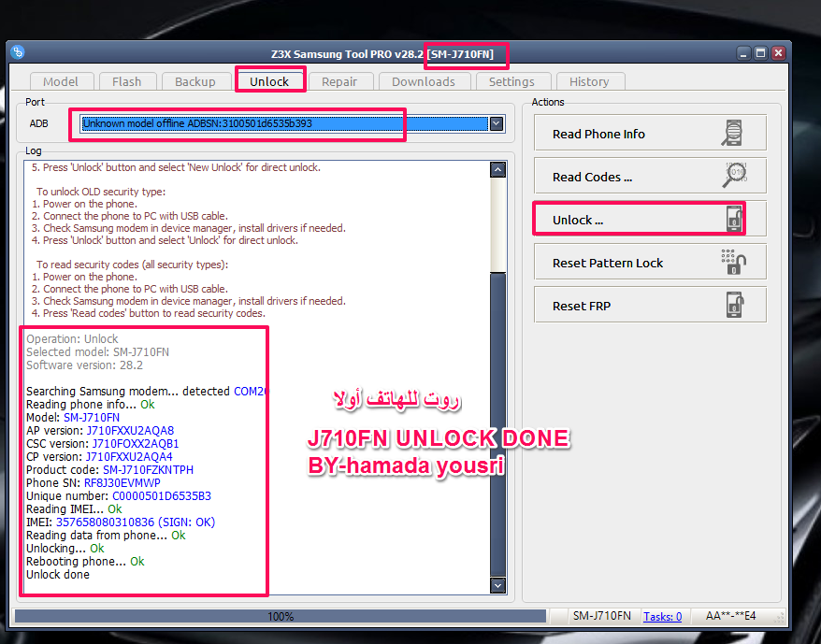Click the SM-J710FN status bar entry

(x=601, y=616)
